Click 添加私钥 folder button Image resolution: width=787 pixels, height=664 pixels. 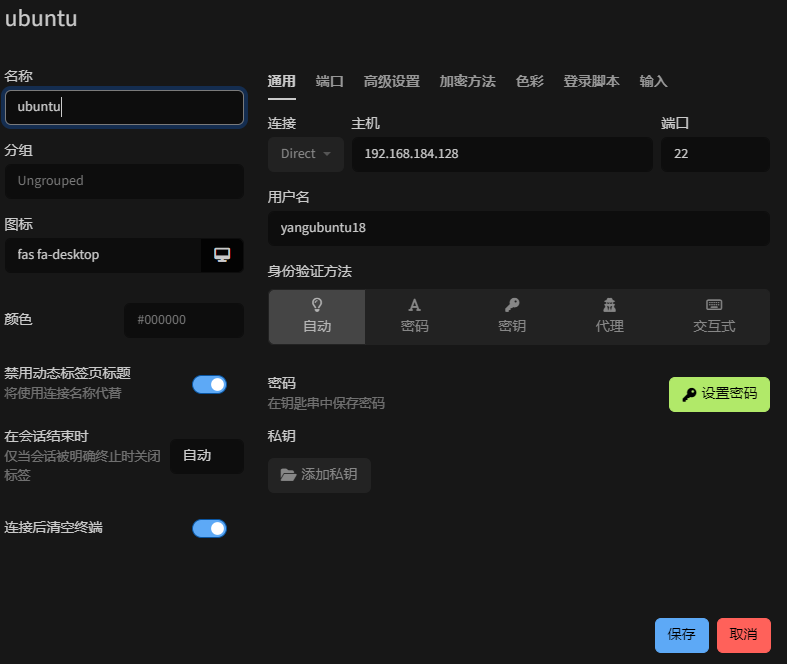(x=319, y=475)
